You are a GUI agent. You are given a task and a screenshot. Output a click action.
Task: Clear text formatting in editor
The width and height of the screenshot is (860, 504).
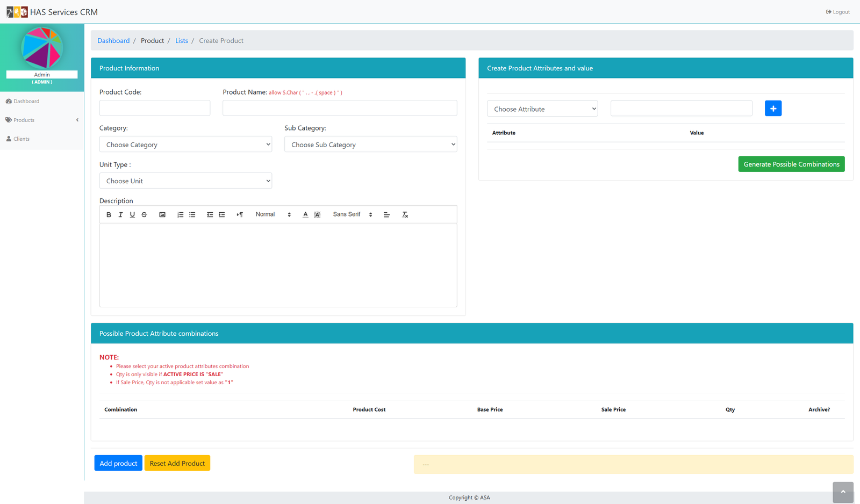point(405,214)
